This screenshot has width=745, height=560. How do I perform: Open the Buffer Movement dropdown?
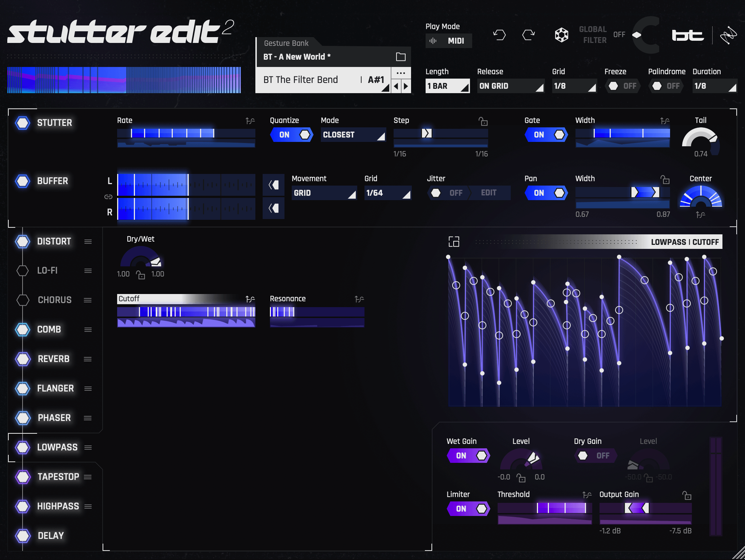click(324, 193)
